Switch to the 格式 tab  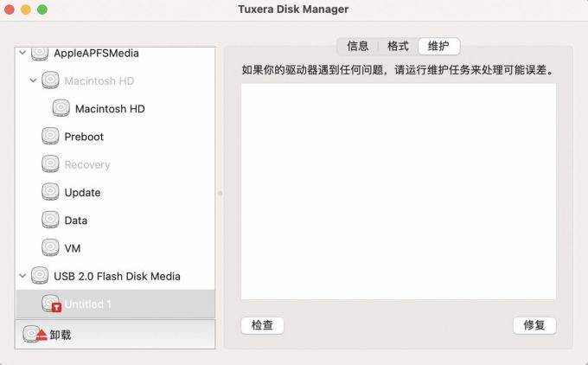pos(398,47)
